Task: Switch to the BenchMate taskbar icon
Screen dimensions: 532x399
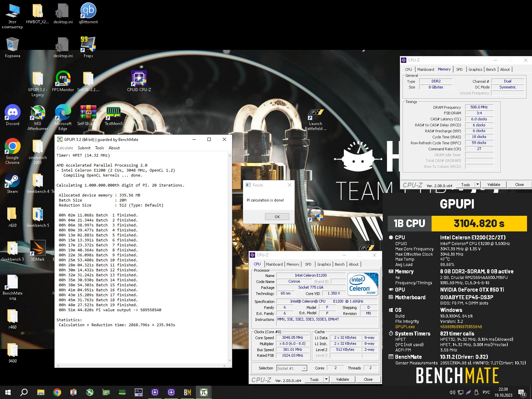Action: 188,392
